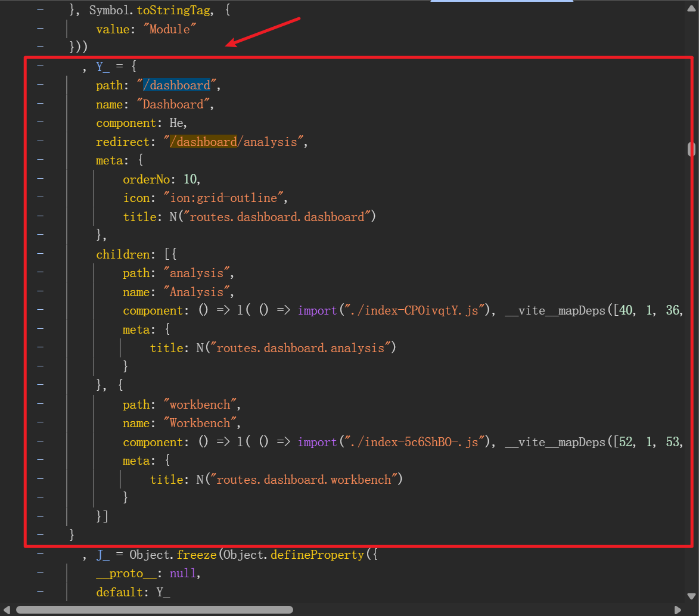The height and width of the screenshot is (616, 699).
Task: Click the horizontal scrollbar thumb
Action: click(x=154, y=609)
